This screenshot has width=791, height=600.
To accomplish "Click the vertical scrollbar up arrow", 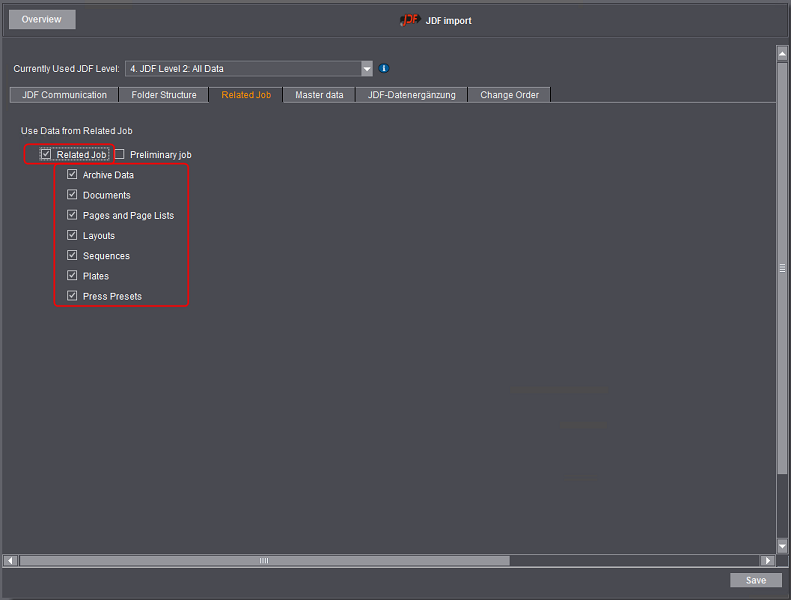I will pos(782,53).
